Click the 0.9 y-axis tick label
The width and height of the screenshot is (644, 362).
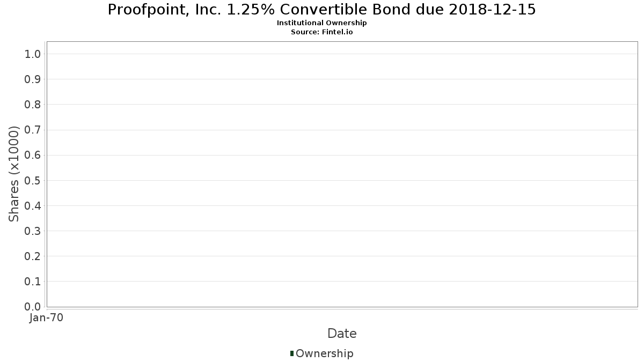click(x=33, y=79)
